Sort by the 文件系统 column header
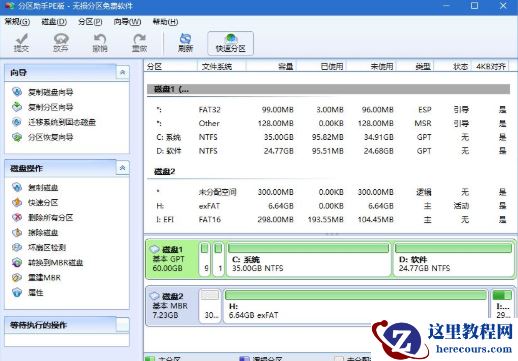Viewport: 518px width, 361px height. tap(222, 67)
